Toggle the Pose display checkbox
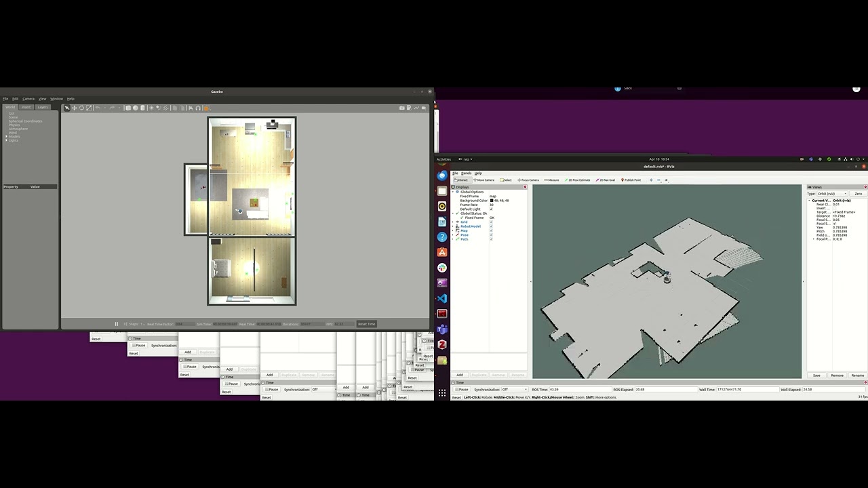Image resolution: width=868 pixels, height=488 pixels. [491, 235]
